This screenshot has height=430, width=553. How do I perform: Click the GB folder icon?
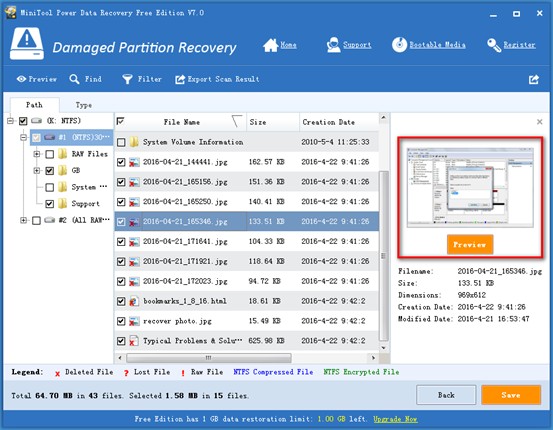[x=62, y=170]
